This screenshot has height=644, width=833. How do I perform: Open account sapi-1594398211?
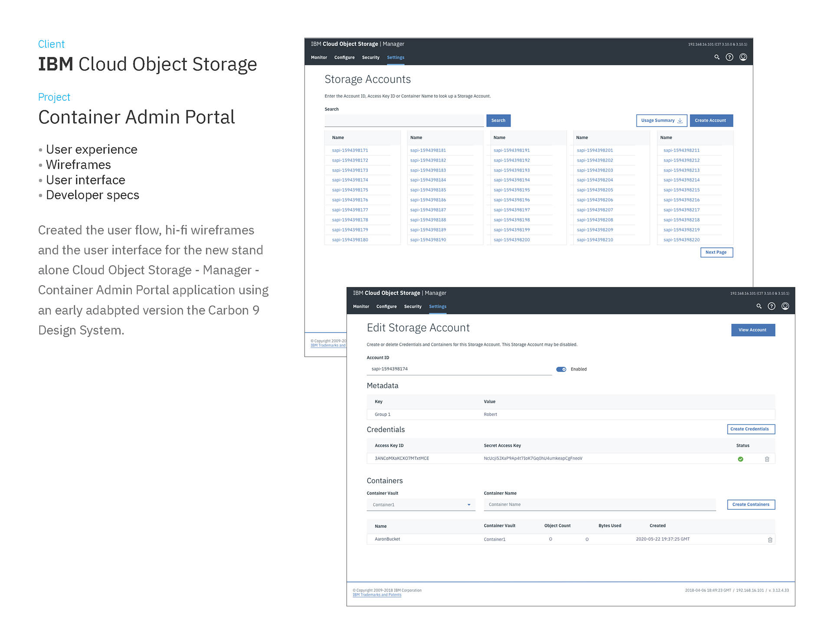tap(682, 151)
